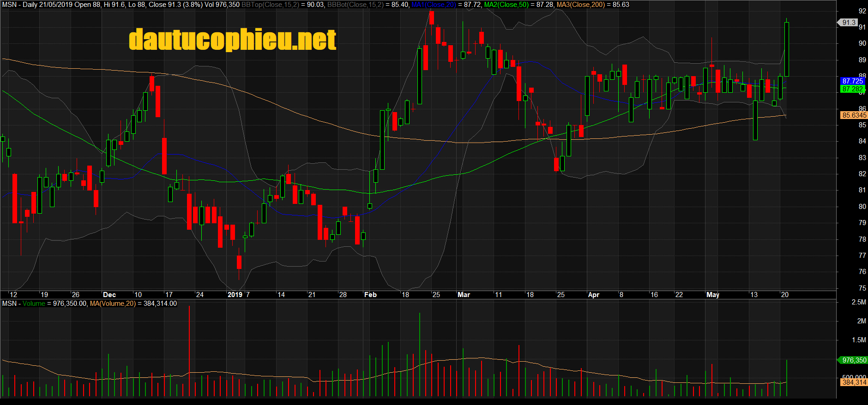868x405 pixels.
Task: Click the BBBot(Close,15,2) indicator label
Action: tap(355, 5)
